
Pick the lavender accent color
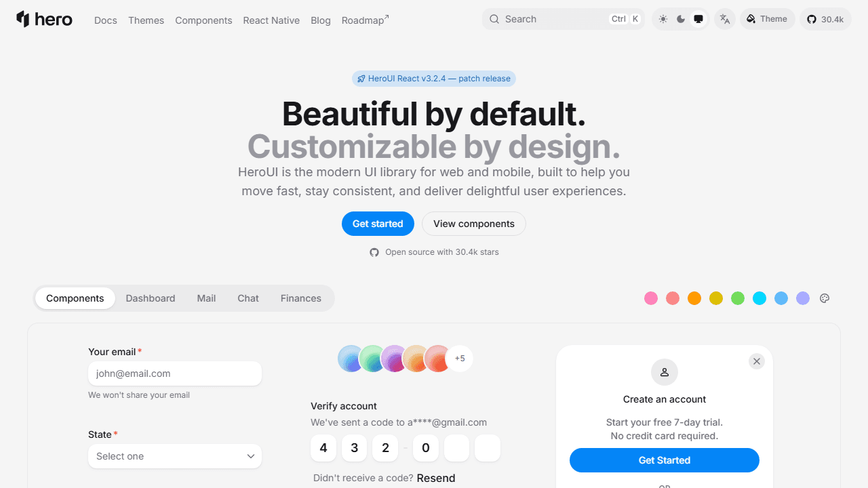click(x=803, y=298)
